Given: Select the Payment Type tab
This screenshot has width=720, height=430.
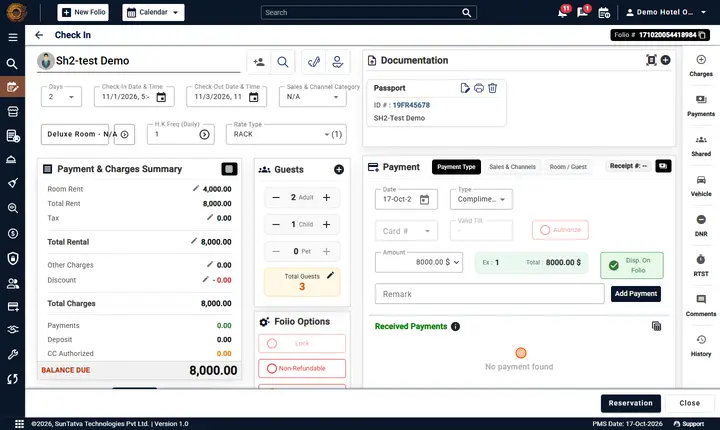Looking at the screenshot, I should [x=456, y=167].
